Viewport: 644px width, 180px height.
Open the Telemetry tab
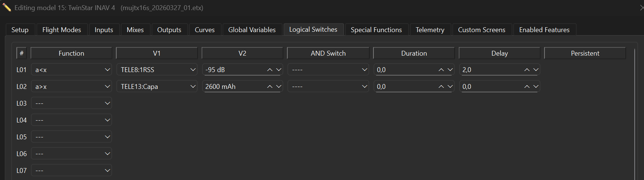point(430,30)
